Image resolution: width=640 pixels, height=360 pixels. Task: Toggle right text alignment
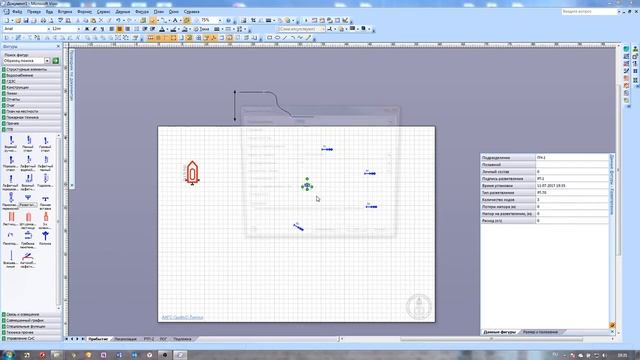tap(127, 29)
